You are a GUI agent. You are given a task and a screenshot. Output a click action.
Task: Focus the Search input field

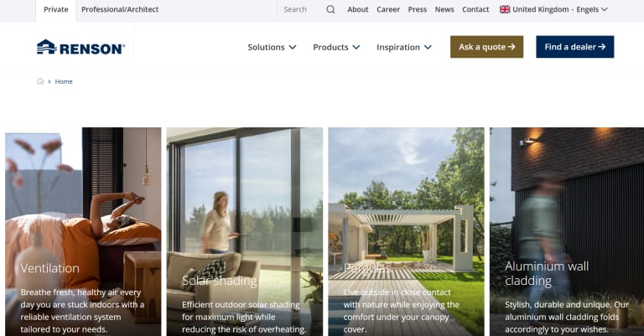[302, 9]
